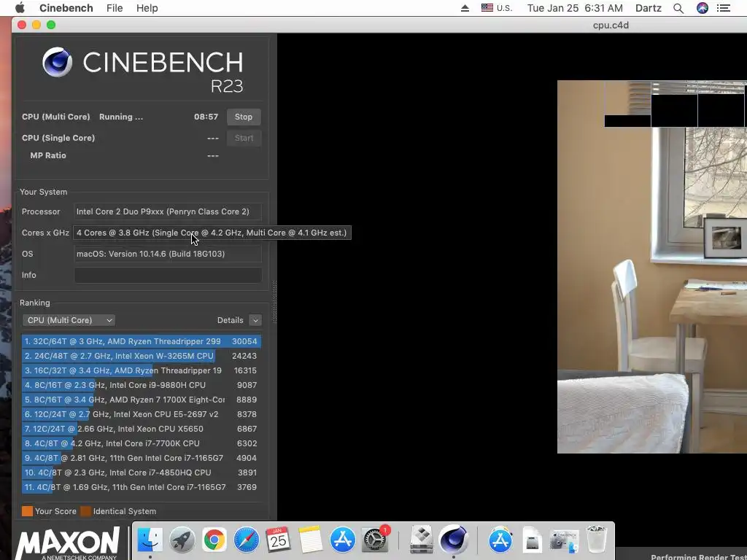Click the brown Identical System swatch
This screenshot has width=747, height=560.
point(86,511)
